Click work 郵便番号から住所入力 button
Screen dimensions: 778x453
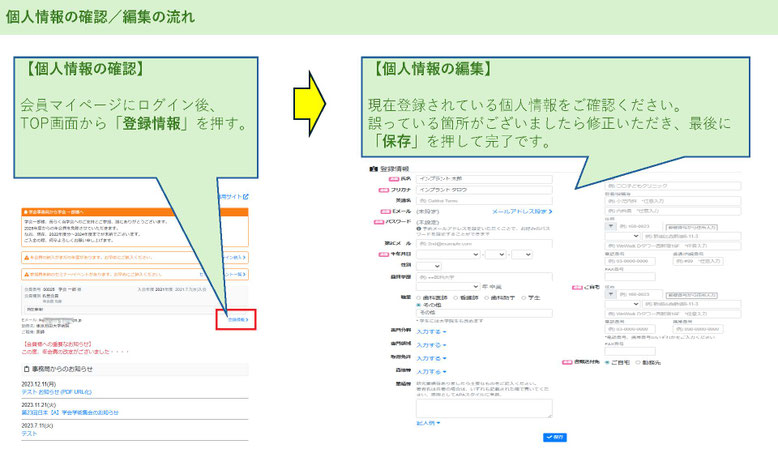(x=691, y=228)
